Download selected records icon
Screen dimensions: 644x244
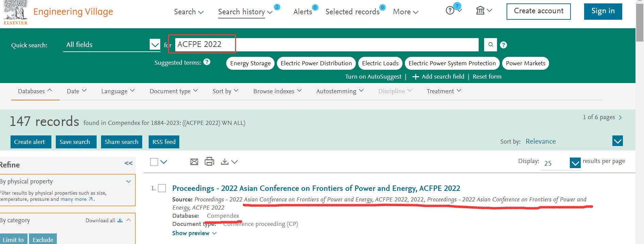pyautogui.click(x=225, y=162)
